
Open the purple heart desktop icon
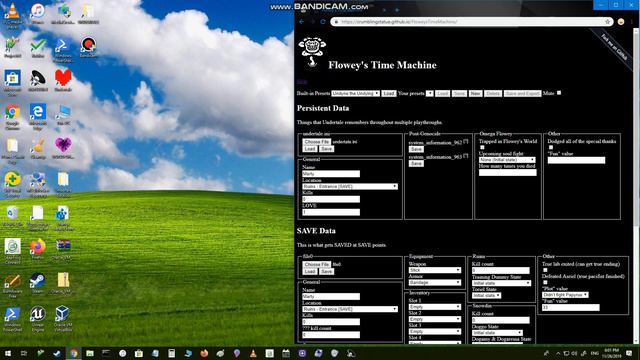point(63,148)
